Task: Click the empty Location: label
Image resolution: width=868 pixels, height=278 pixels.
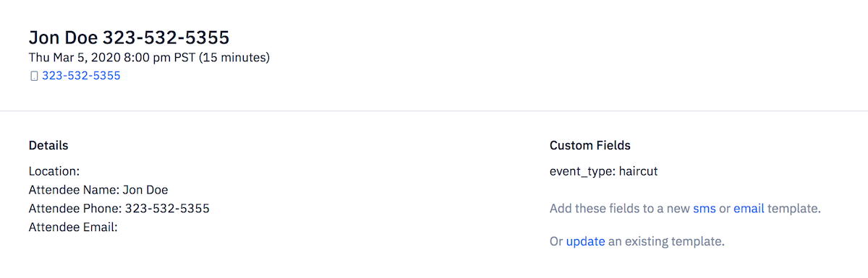Action: (54, 172)
